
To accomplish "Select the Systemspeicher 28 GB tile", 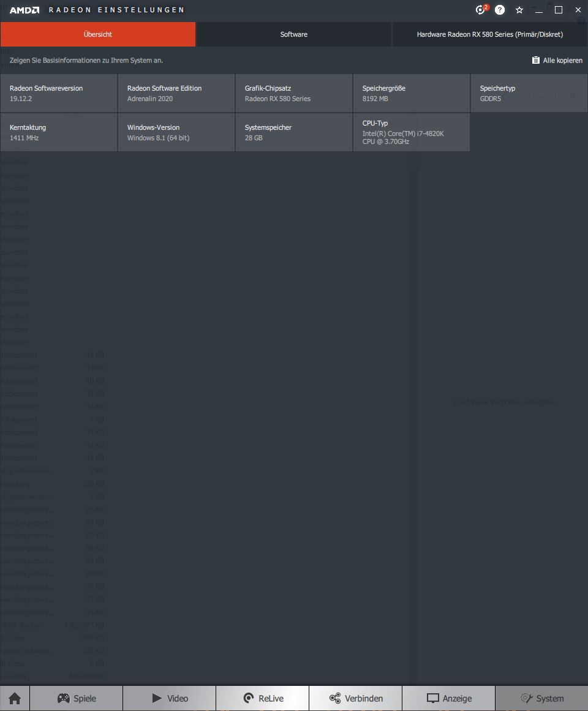I will pyautogui.click(x=294, y=132).
